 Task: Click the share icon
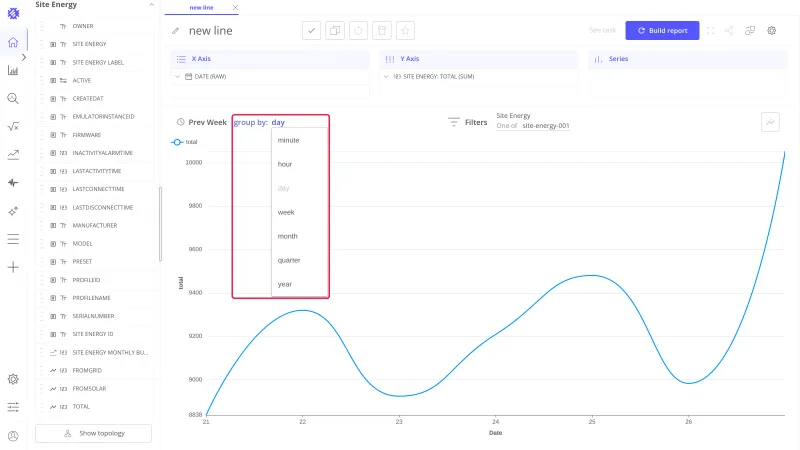[x=730, y=31]
